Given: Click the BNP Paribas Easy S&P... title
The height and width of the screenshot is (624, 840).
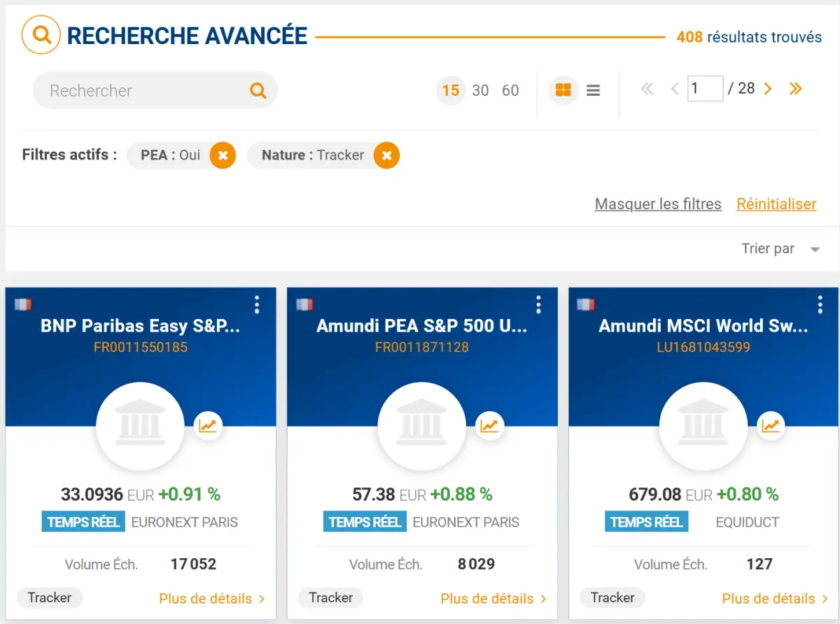Looking at the screenshot, I should click(x=141, y=326).
